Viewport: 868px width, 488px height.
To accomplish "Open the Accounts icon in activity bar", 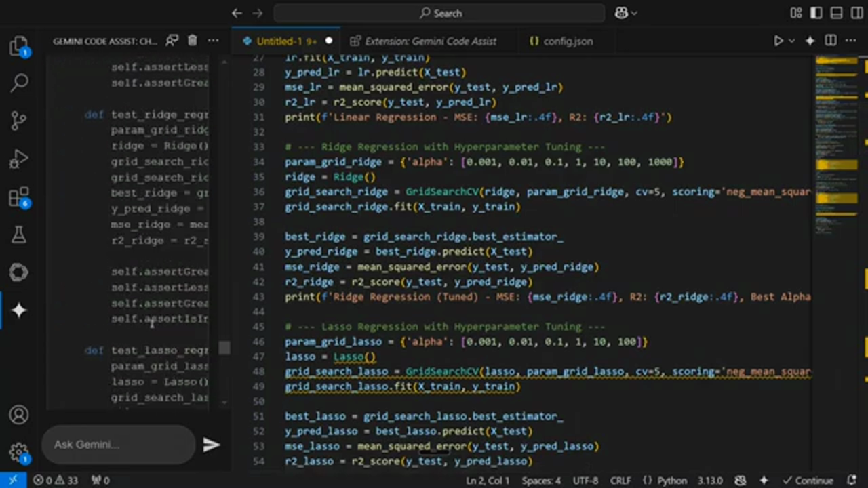I will click(x=19, y=415).
